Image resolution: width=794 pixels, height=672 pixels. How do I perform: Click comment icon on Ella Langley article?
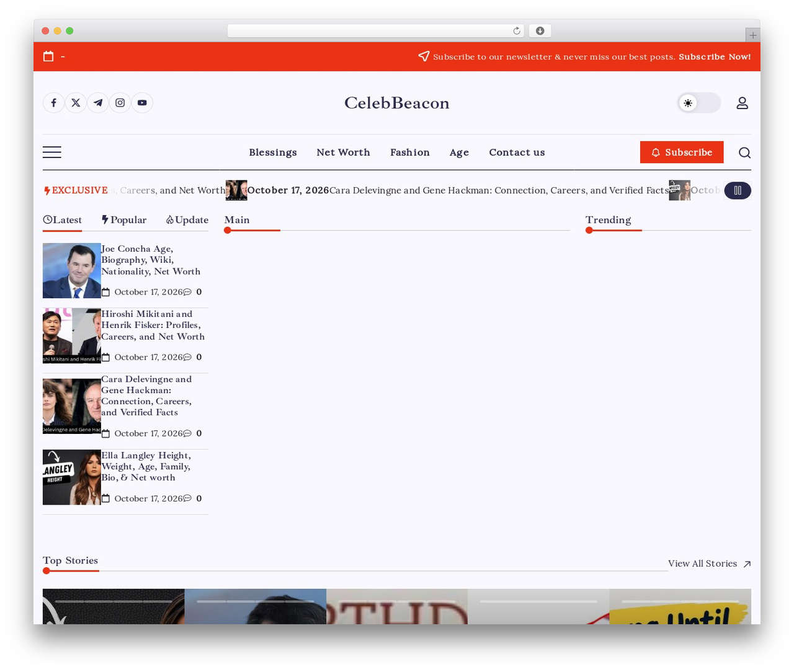pos(187,498)
